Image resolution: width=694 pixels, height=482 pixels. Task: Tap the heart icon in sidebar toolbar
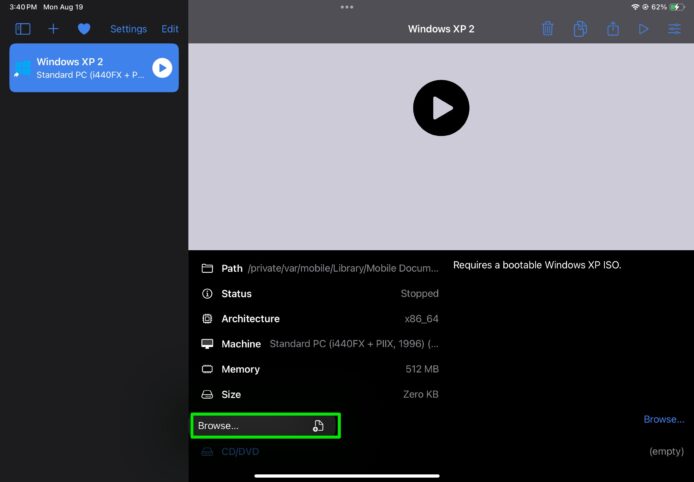point(84,29)
